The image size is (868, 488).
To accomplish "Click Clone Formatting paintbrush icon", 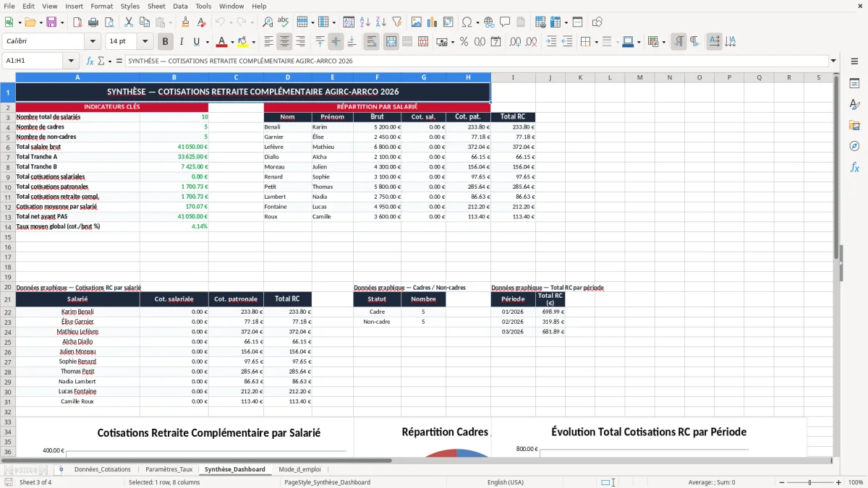I will click(186, 22).
